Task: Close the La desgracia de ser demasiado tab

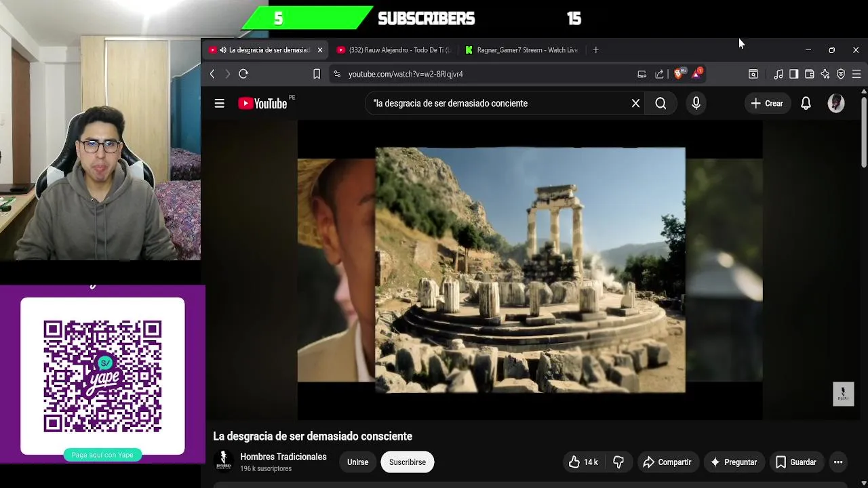Action: click(320, 50)
